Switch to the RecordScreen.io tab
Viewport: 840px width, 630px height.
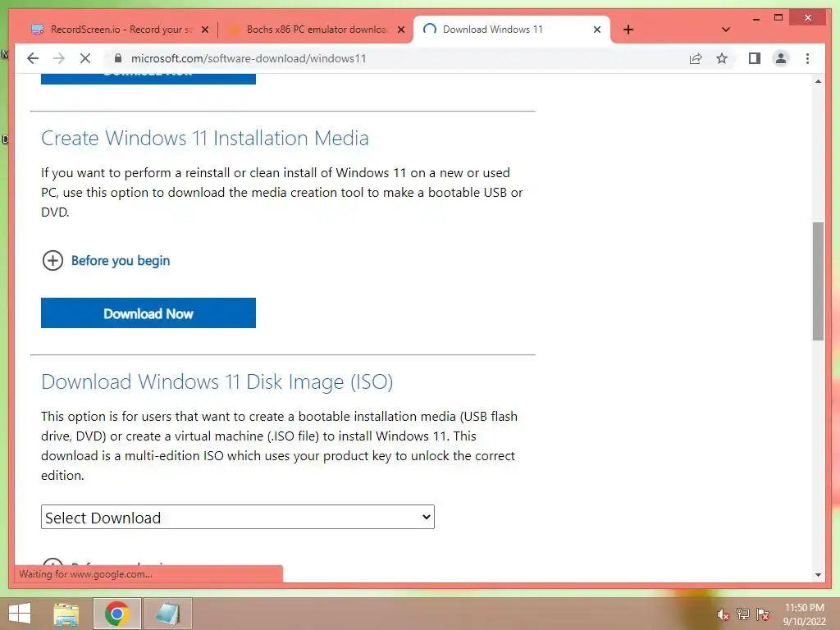click(120, 30)
